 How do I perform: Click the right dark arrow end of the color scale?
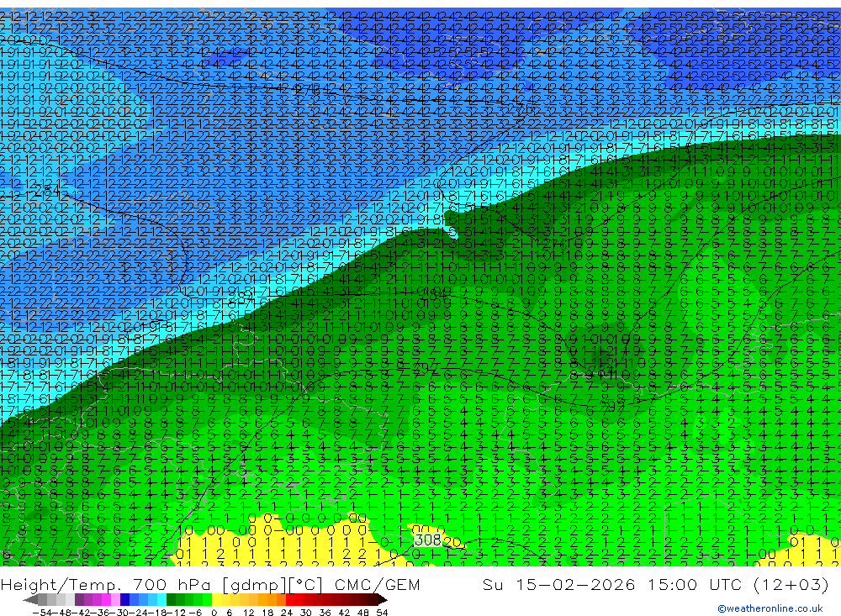coord(383,600)
